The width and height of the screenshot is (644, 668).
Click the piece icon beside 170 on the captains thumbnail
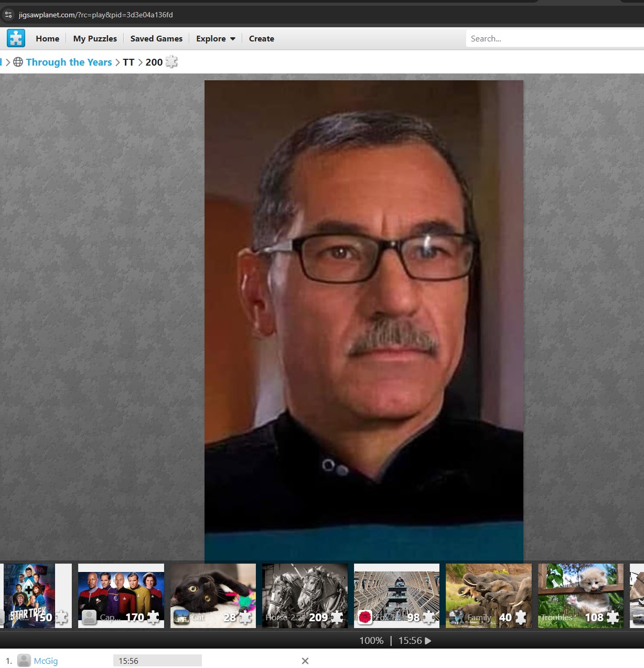(x=153, y=618)
